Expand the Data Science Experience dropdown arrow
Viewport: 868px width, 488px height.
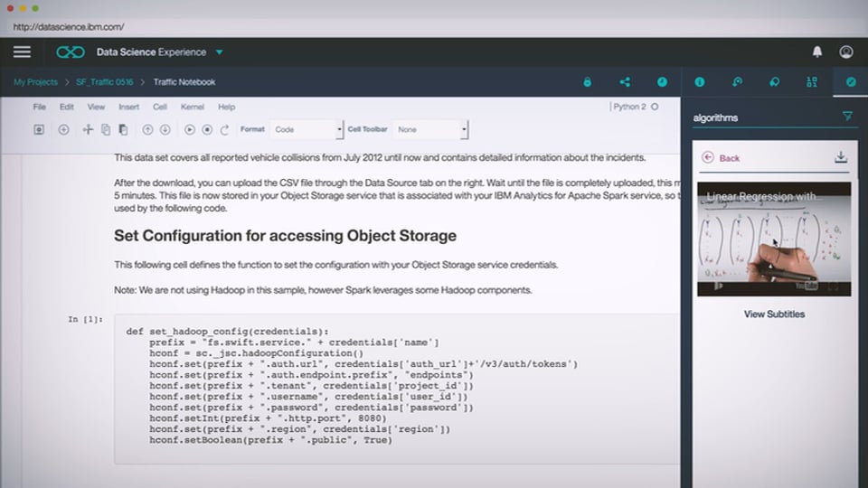(x=220, y=52)
